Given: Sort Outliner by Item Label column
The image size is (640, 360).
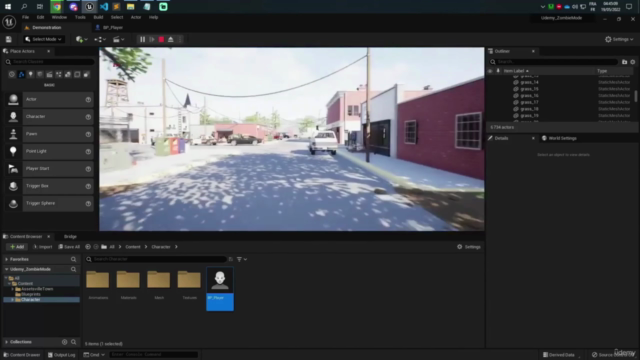Looking at the screenshot, I should pos(516,71).
